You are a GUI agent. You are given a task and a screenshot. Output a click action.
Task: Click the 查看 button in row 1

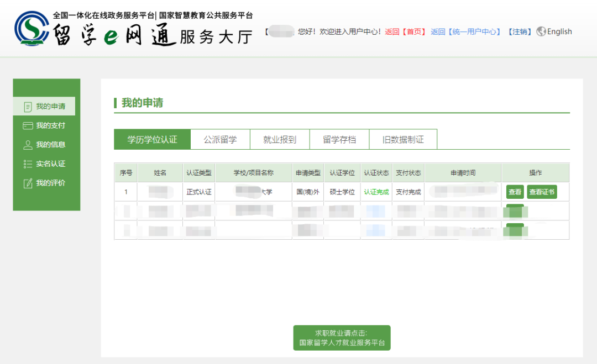[x=515, y=192]
